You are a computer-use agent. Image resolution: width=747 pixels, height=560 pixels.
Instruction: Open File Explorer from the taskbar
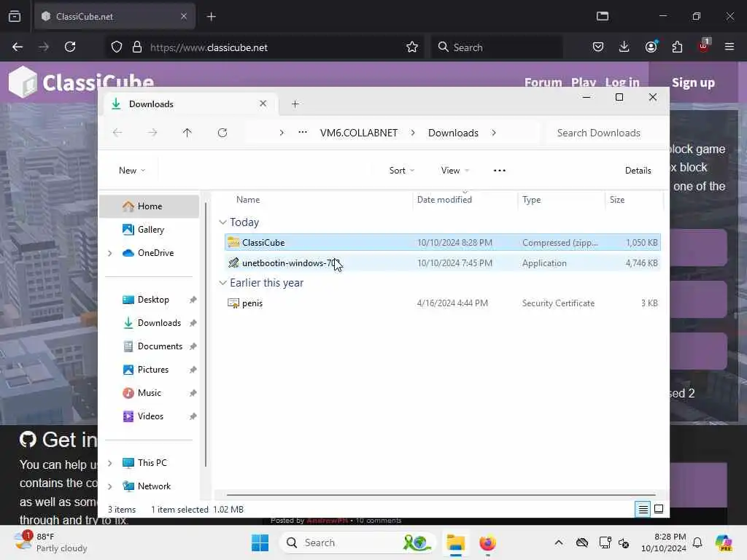coord(455,542)
